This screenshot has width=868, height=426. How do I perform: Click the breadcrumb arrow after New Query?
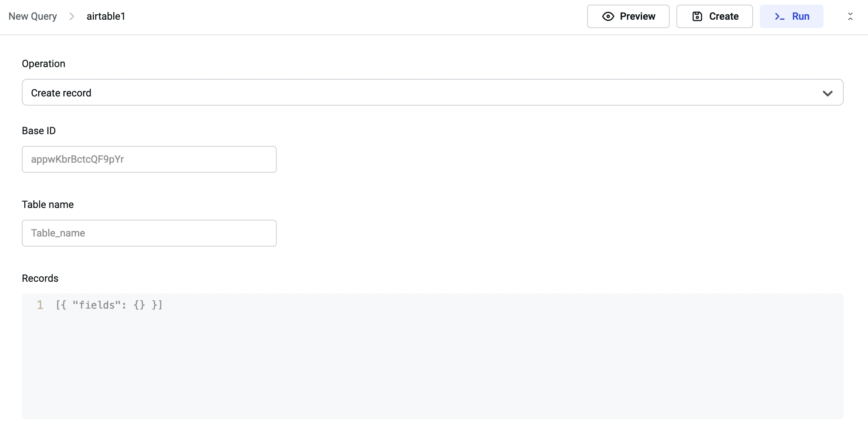[x=72, y=16]
